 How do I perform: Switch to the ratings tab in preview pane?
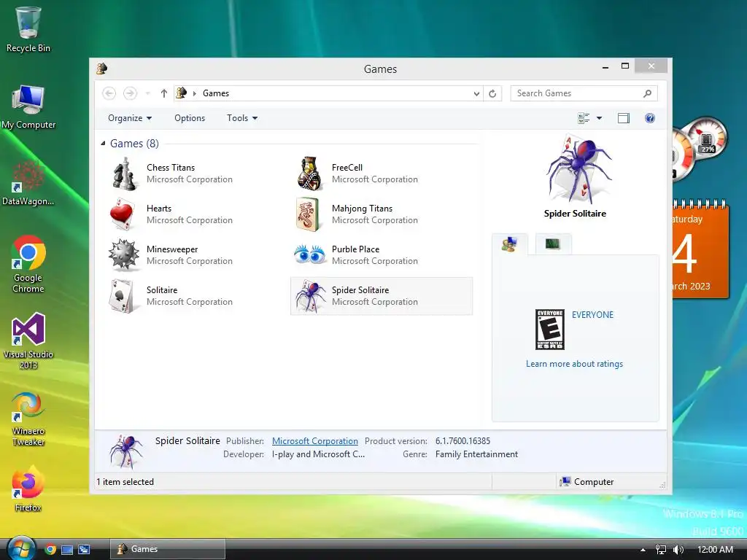coord(509,244)
